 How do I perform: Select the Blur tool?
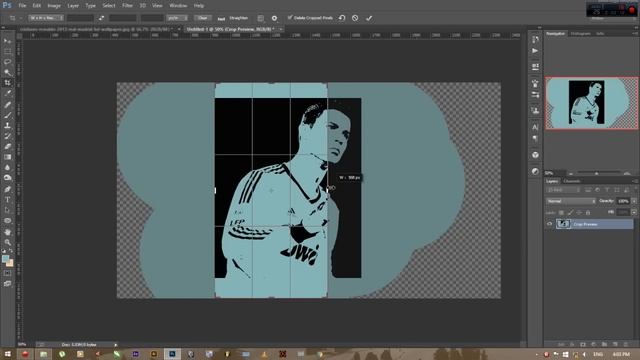click(7, 168)
